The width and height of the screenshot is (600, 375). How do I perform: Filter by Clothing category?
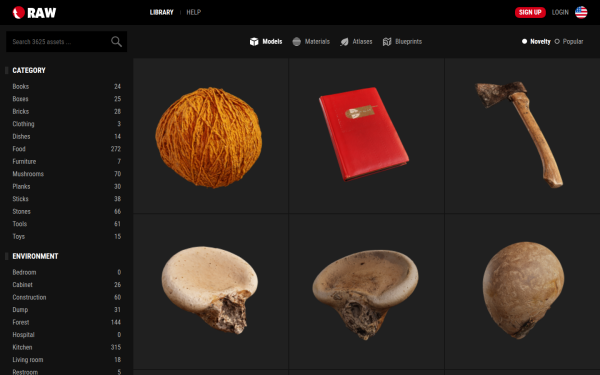[x=67, y=124]
